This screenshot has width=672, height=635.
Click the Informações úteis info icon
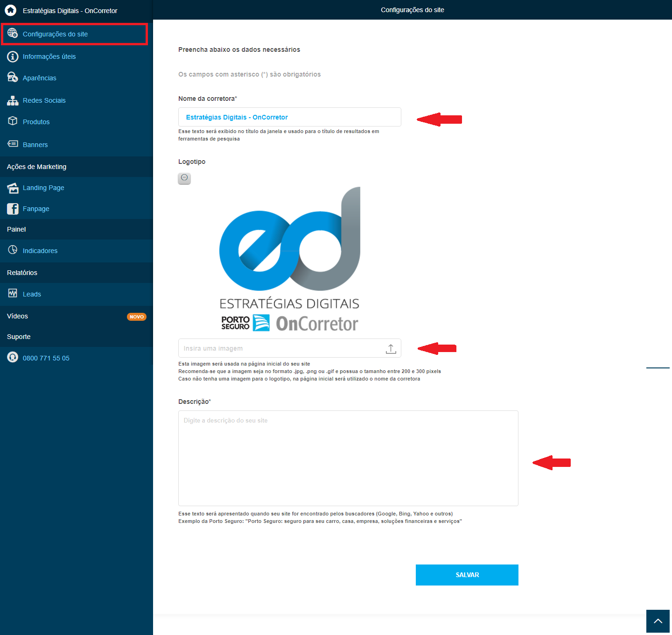(13, 56)
